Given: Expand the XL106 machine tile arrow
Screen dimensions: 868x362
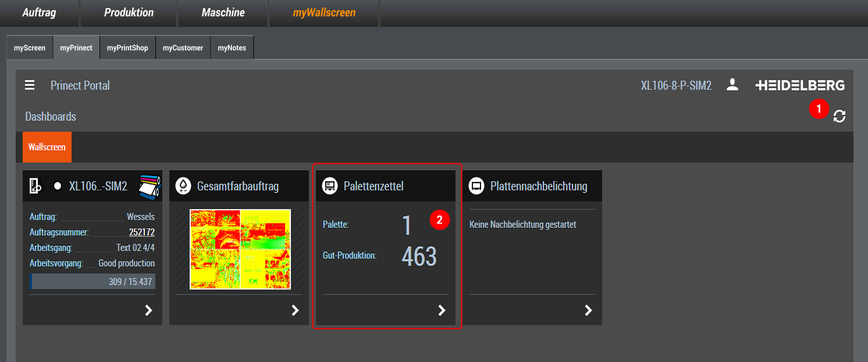Looking at the screenshot, I should [x=148, y=310].
